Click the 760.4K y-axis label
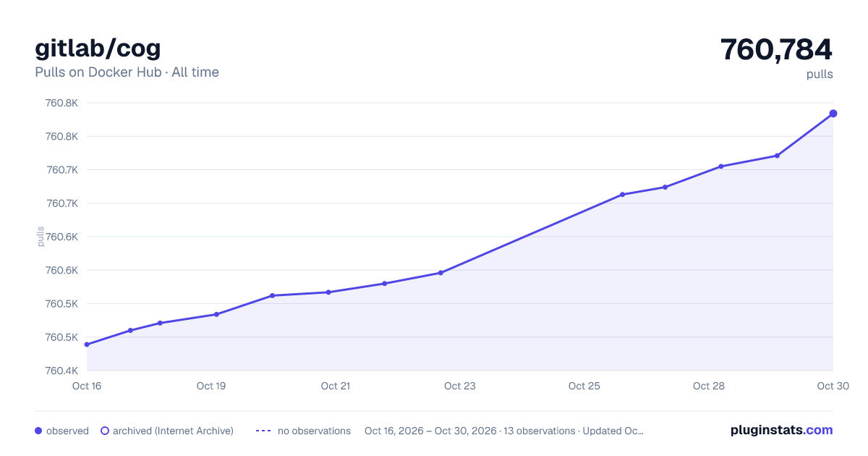 click(61, 371)
